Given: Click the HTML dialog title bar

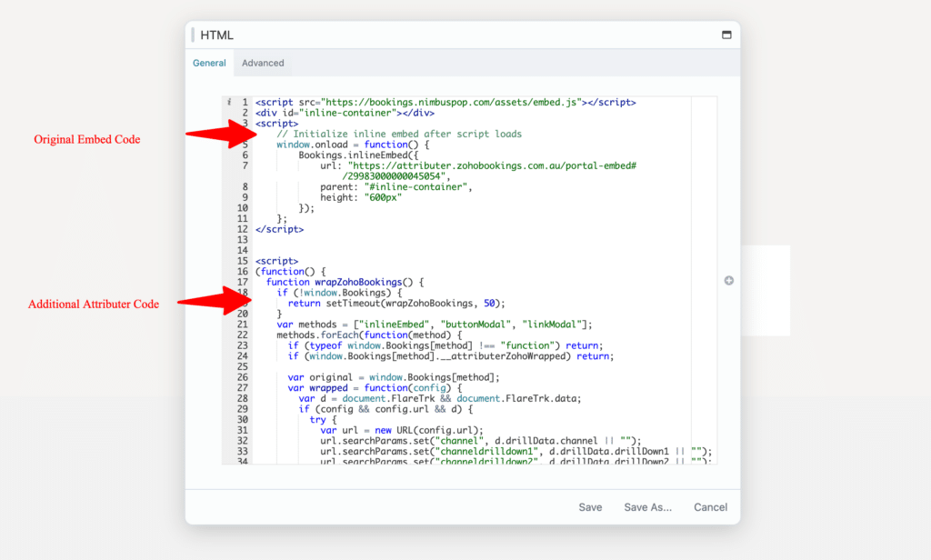Looking at the screenshot, I should coord(463,35).
